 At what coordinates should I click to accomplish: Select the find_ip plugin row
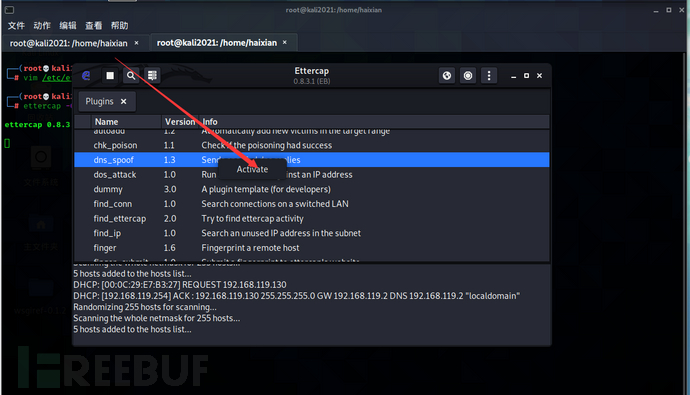[312, 233]
